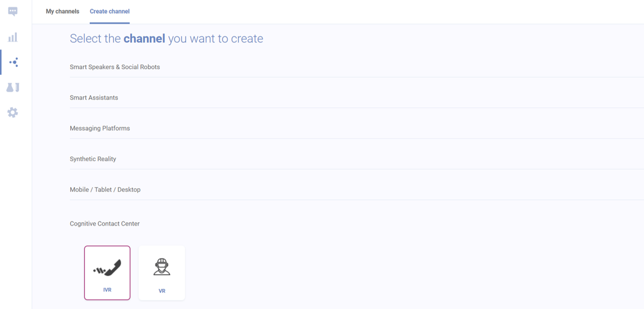Select the Create channel tab
This screenshot has width=644, height=309.
tap(109, 11)
